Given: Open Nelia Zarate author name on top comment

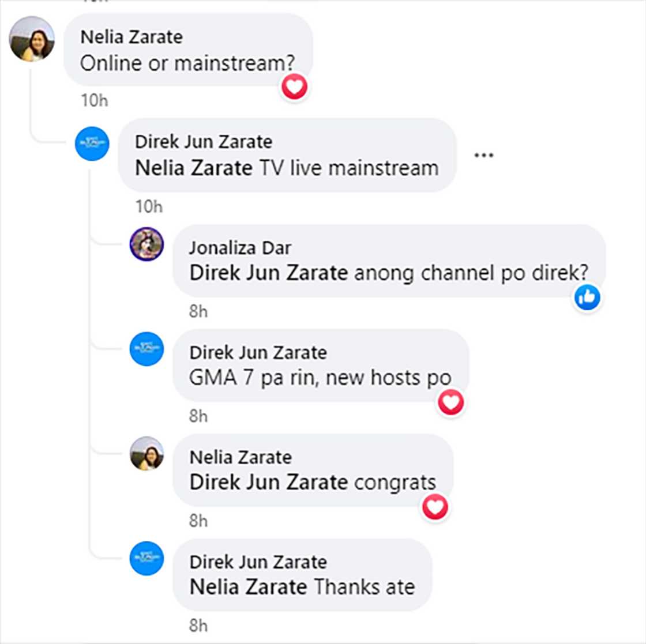Looking at the screenshot, I should pos(132,37).
